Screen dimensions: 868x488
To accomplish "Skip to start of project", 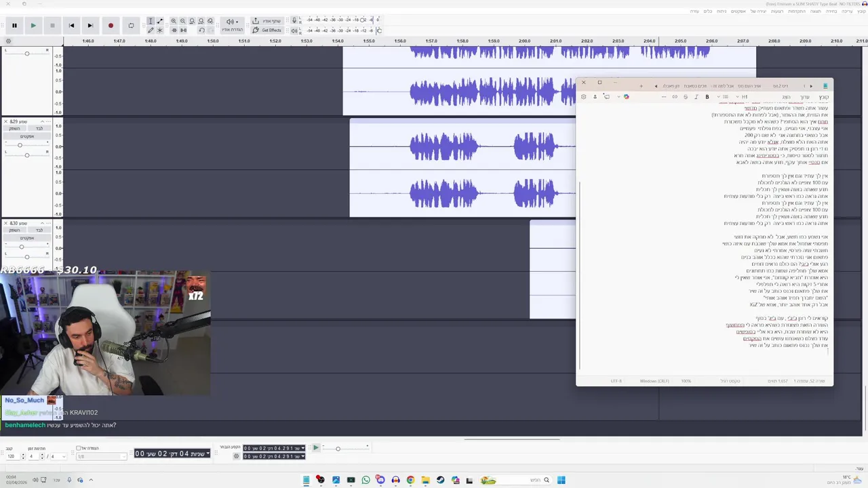I will point(71,26).
